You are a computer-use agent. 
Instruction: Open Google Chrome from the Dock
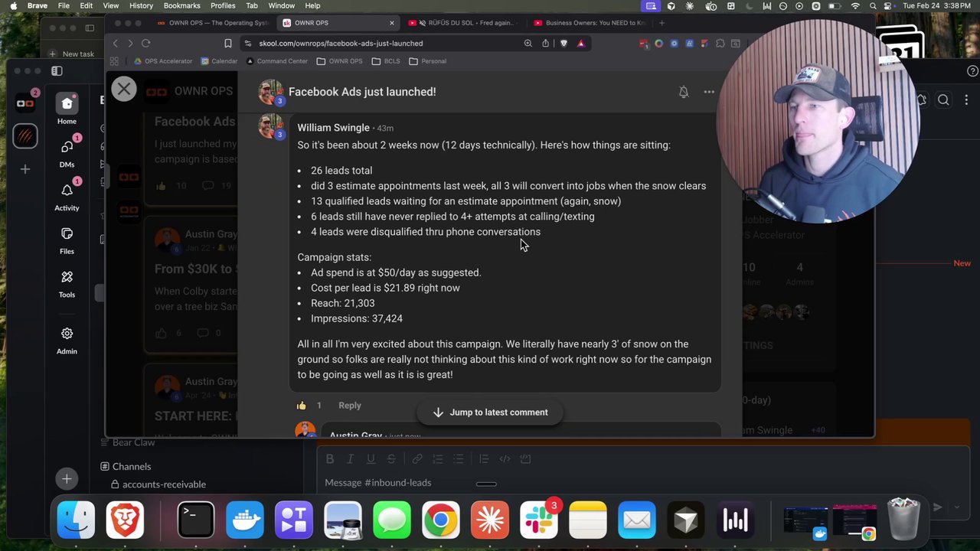[x=441, y=520]
